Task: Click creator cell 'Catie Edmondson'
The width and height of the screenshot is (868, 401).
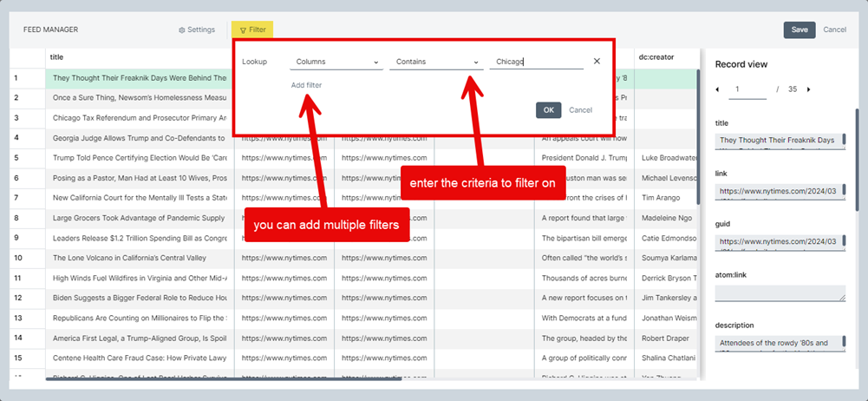Action: (x=665, y=238)
